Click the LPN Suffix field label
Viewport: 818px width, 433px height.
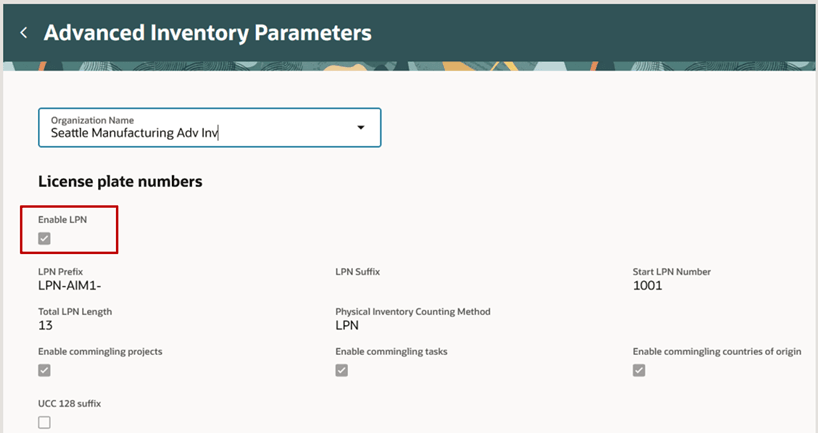(358, 272)
